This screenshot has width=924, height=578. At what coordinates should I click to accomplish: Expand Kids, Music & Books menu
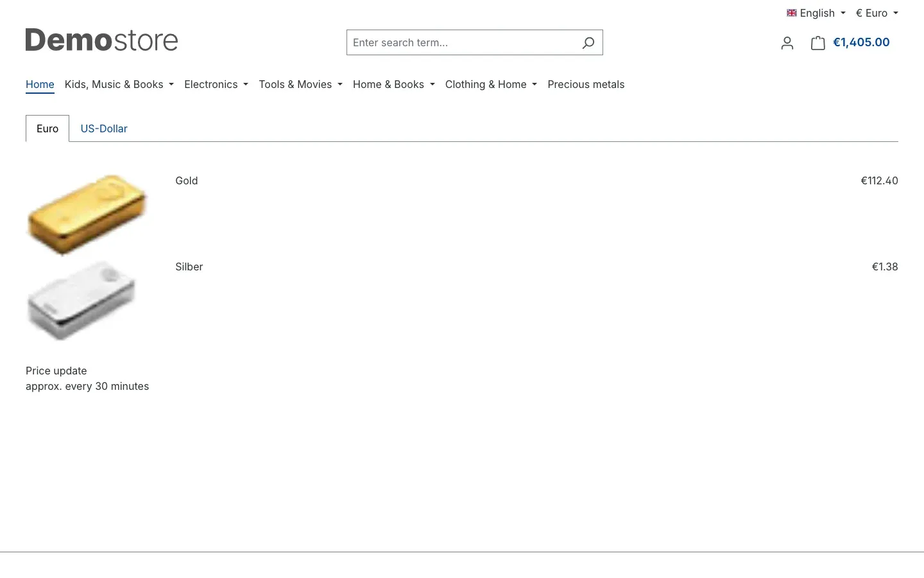click(119, 84)
